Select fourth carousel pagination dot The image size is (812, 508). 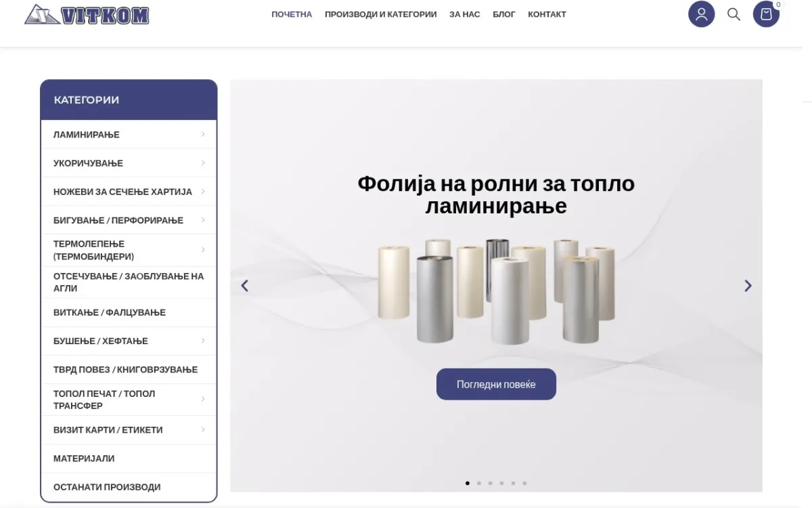coord(501,483)
